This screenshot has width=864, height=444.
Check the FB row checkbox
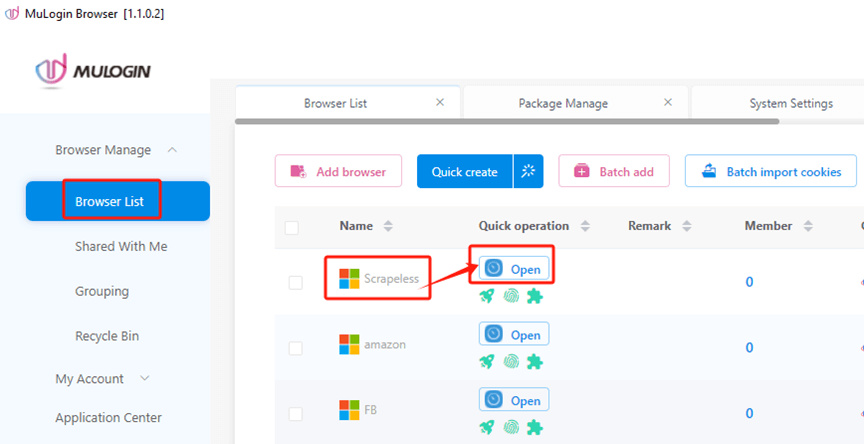pos(296,414)
